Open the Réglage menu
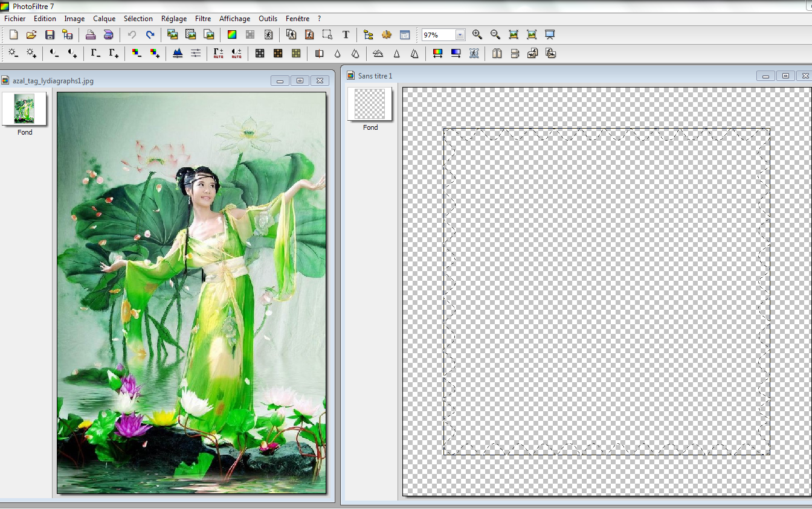 point(174,19)
